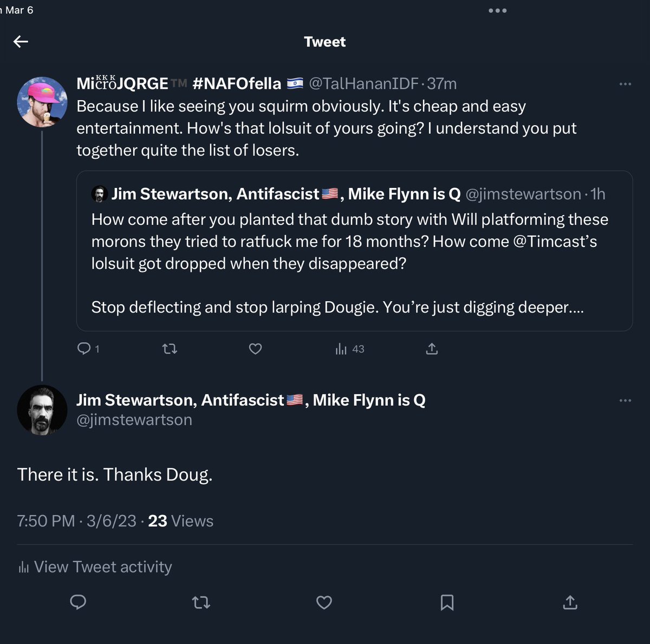This screenshot has height=644, width=650.
Task: View analytics showing 43 views
Action: point(350,349)
